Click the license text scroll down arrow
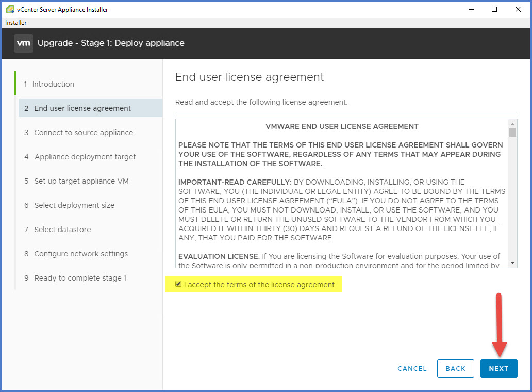Screen dimensions: 532x392 coord(512,263)
